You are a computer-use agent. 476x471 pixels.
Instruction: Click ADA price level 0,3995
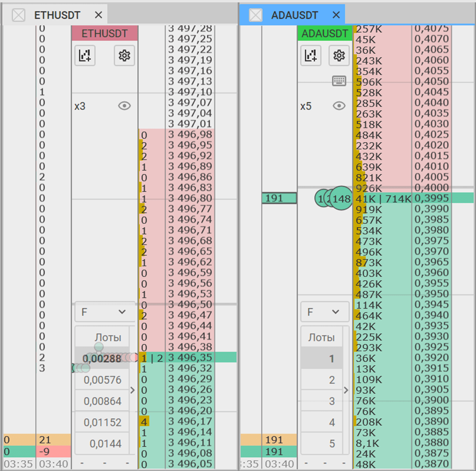click(x=432, y=198)
